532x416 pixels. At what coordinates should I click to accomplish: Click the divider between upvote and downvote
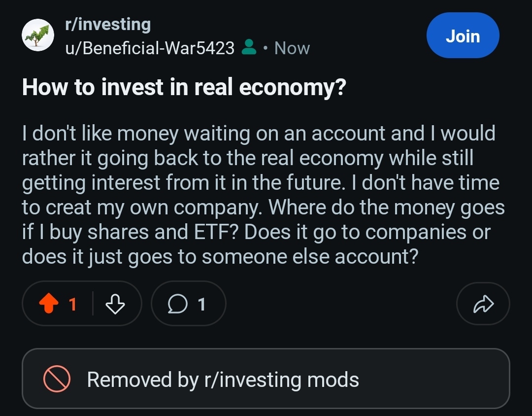pos(93,305)
